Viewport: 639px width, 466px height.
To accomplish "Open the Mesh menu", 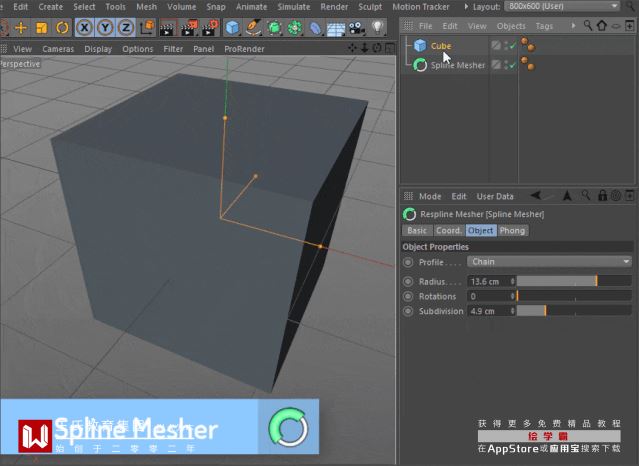I will (146, 7).
